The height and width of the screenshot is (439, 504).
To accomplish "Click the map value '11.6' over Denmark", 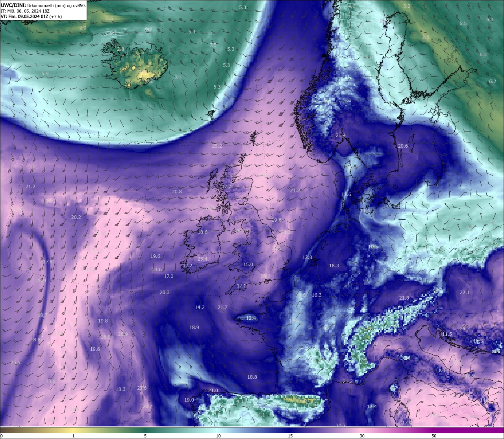I will point(346,194).
